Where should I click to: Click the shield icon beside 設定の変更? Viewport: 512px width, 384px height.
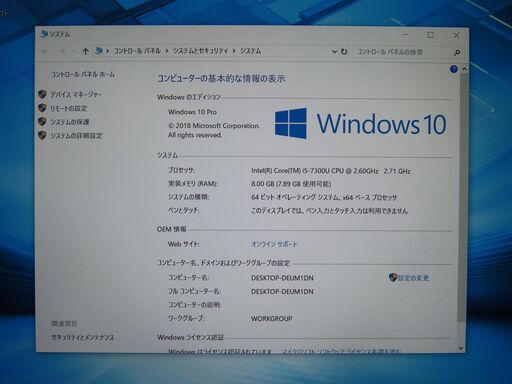393,277
